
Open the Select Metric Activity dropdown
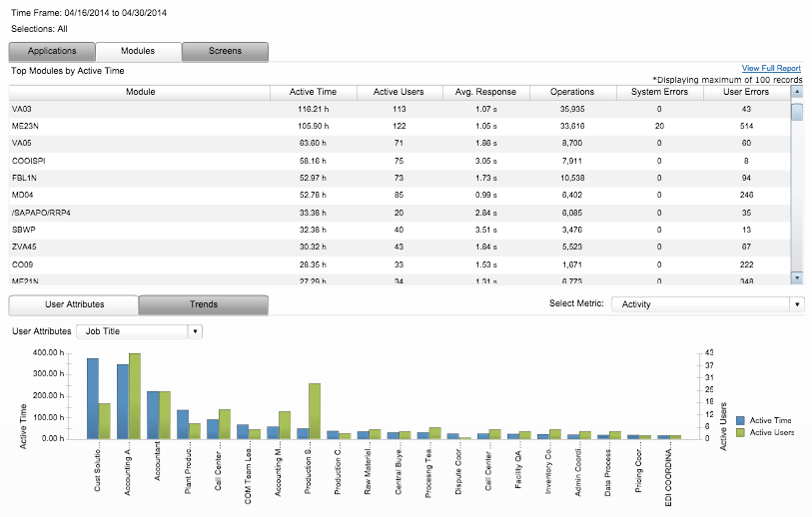pyautogui.click(x=796, y=303)
